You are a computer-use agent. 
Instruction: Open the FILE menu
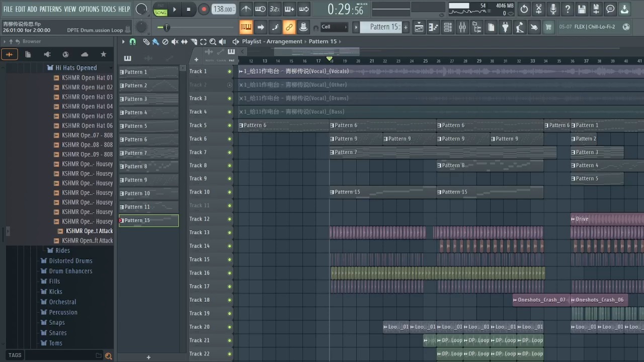[8, 9]
